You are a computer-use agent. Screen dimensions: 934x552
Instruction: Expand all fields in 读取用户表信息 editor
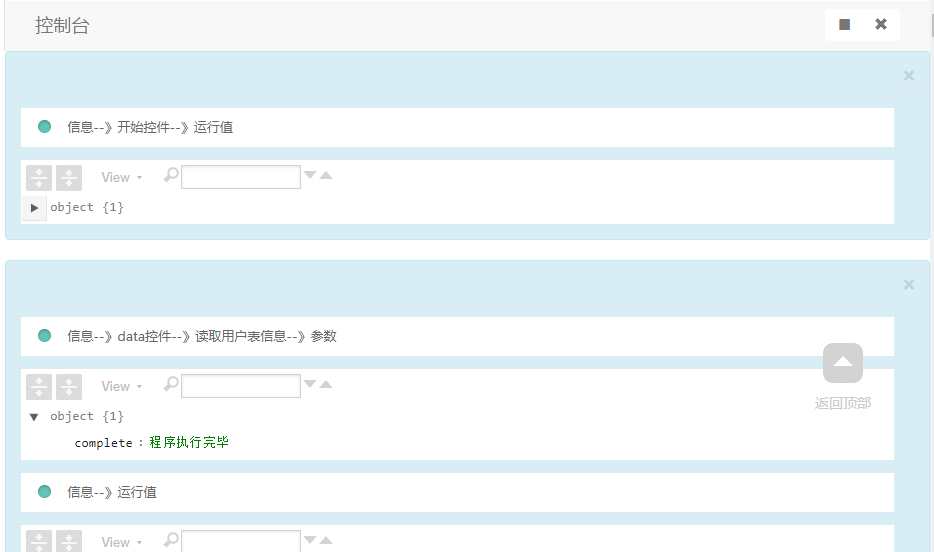[39, 387]
